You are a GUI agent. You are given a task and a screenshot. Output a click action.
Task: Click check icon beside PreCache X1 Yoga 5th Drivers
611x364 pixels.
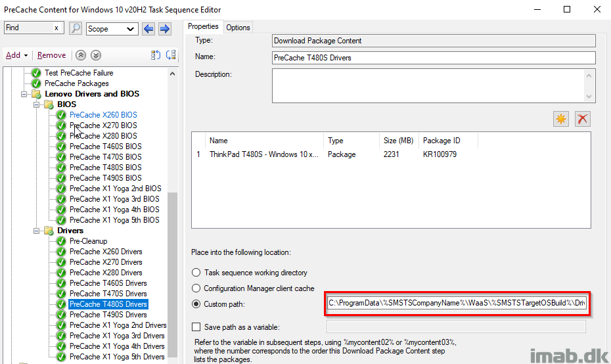click(61, 357)
